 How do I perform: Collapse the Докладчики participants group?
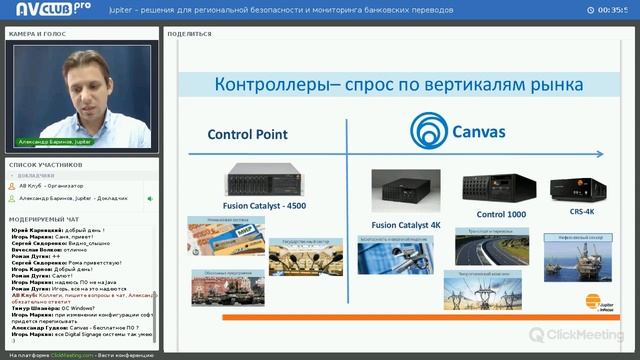click(12, 176)
